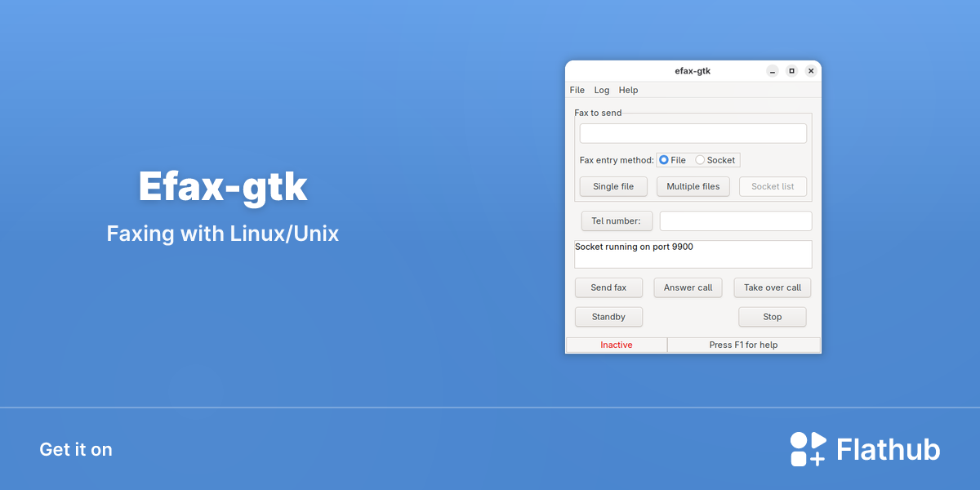
Task: Click the 'Get it on' text
Action: click(x=76, y=449)
